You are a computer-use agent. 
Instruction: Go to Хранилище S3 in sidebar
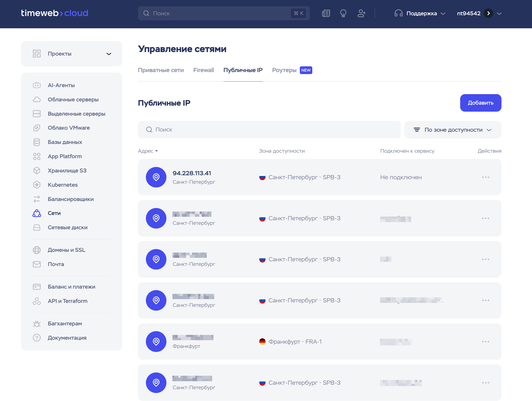67,171
